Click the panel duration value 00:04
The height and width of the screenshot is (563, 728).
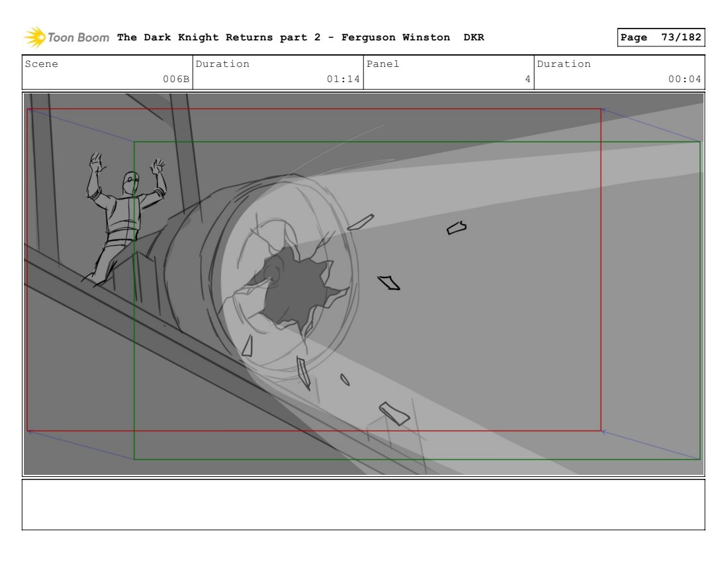[x=684, y=79]
